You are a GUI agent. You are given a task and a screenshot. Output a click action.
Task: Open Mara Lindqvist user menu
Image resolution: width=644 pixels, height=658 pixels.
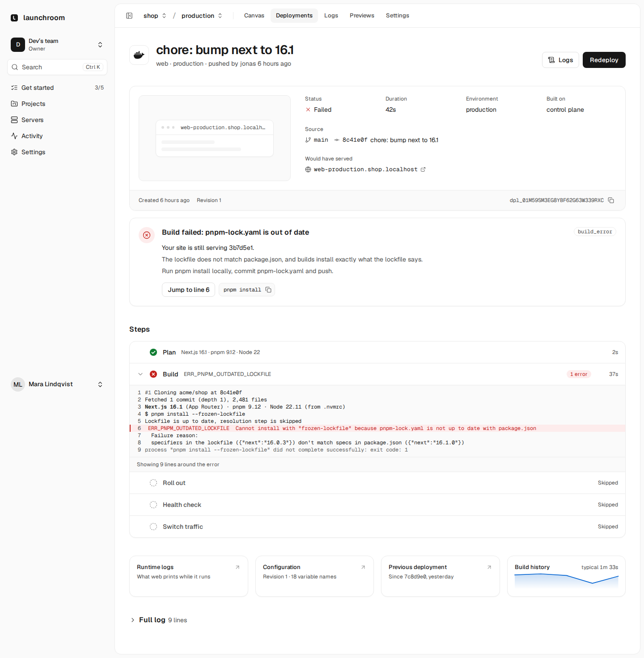[x=57, y=384]
